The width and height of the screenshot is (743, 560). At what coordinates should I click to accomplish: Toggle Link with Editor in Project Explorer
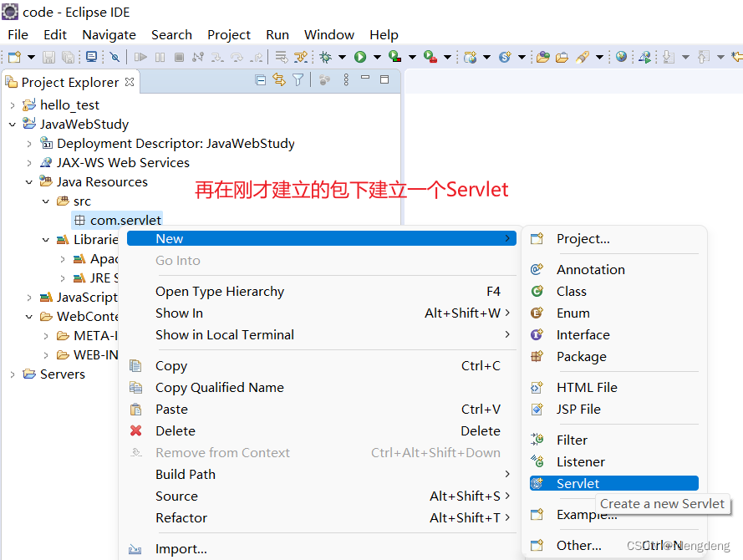pos(279,80)
